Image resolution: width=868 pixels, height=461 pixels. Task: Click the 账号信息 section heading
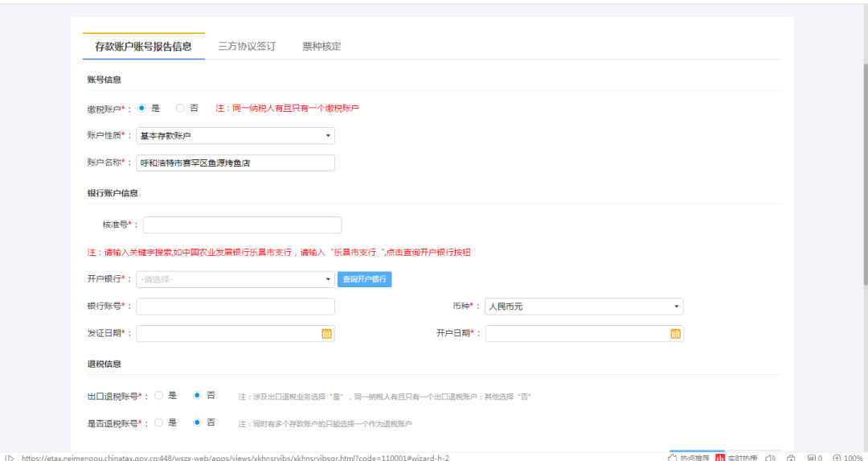(x=104, y=80)
